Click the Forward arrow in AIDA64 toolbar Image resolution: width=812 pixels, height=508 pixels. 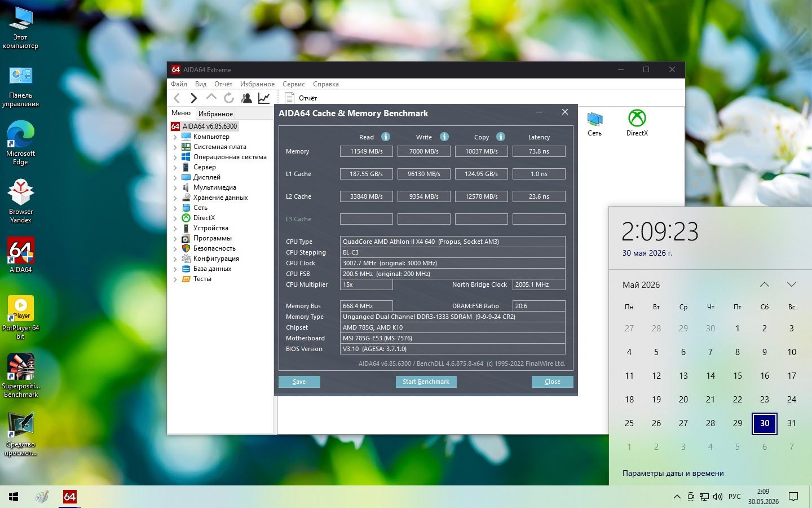[193, 98]
